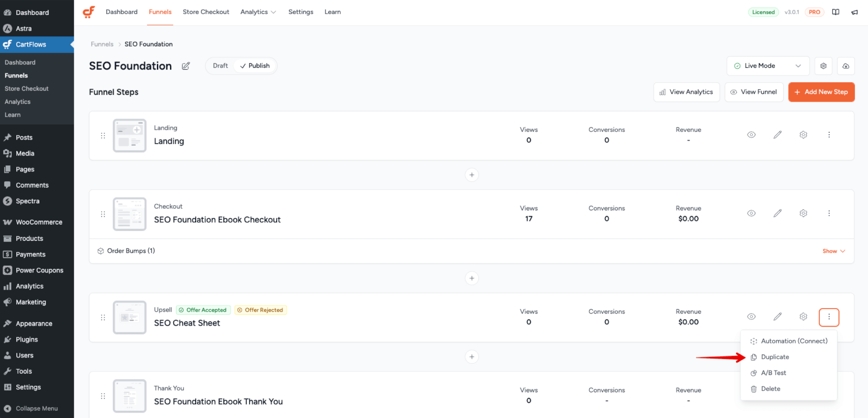This screenshot has width=868, height=418.
Task: Switch funnel status to Draft
Action: point(220,66)
